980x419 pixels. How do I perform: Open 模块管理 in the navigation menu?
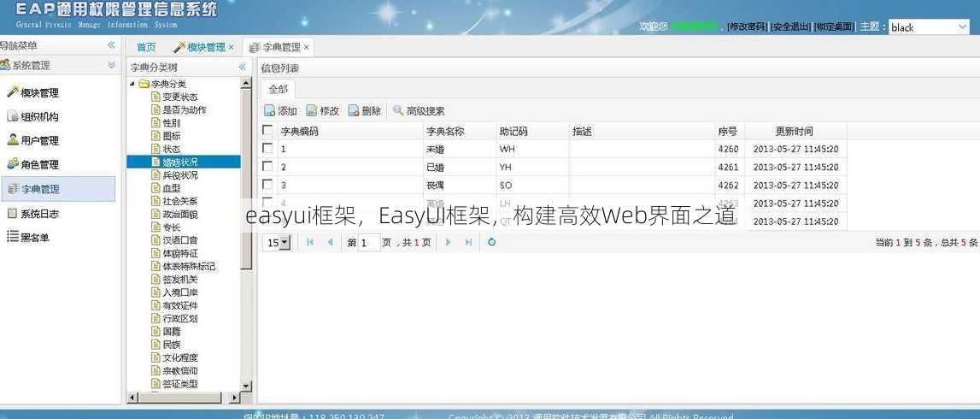tap(33, 92)
